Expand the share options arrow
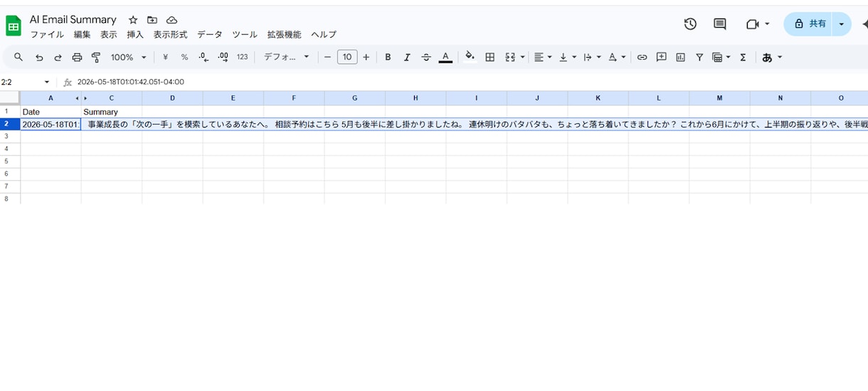The height and width of the screenshot is (391, 868). point(842,24)
